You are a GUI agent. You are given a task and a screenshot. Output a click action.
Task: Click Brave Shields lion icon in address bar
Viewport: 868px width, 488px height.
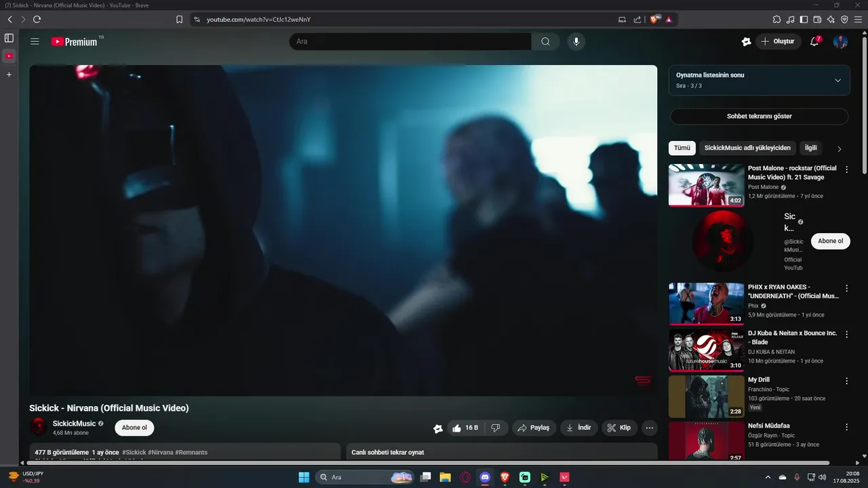(x=655, y=20)
